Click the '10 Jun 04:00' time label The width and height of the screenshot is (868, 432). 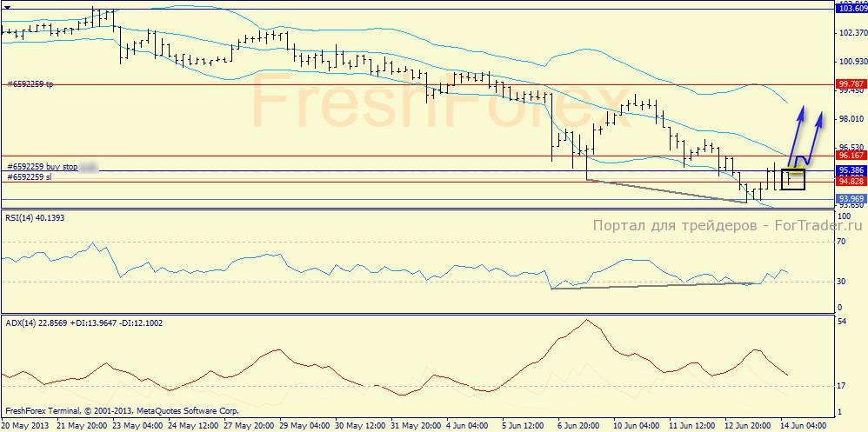click(638, 426)
